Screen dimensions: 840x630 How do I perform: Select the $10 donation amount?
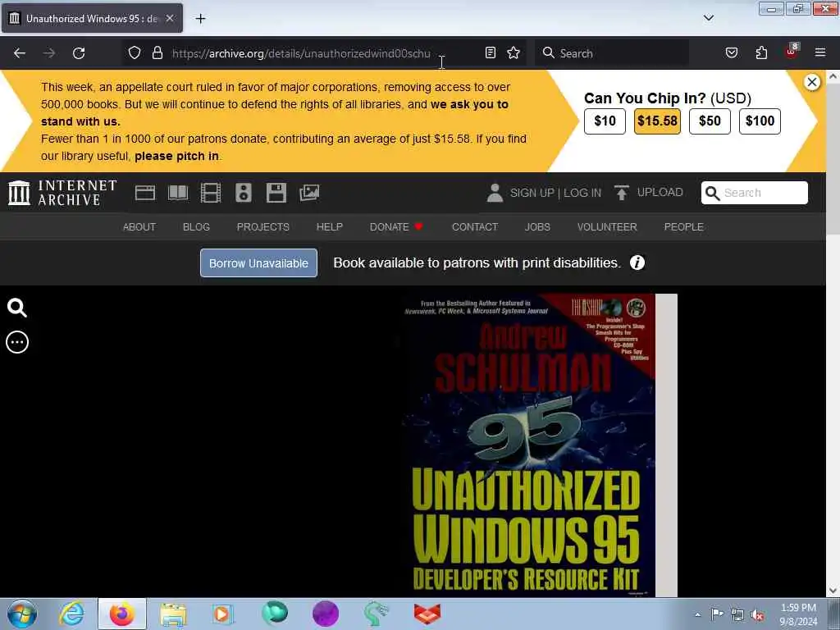605,121
